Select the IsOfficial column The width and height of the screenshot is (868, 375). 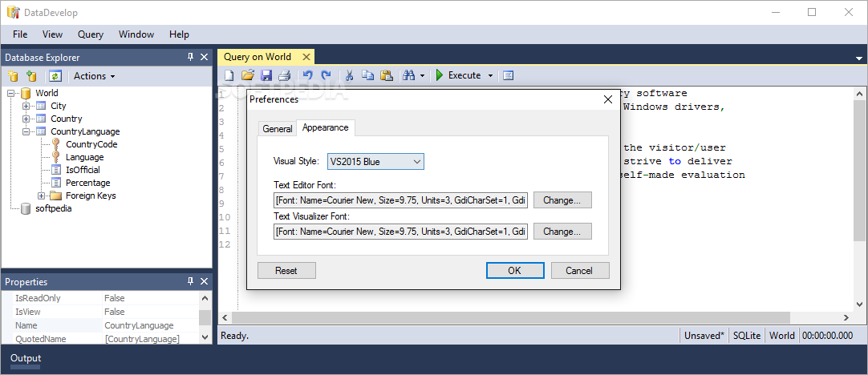pyautogui.click(x=83, y=170)
